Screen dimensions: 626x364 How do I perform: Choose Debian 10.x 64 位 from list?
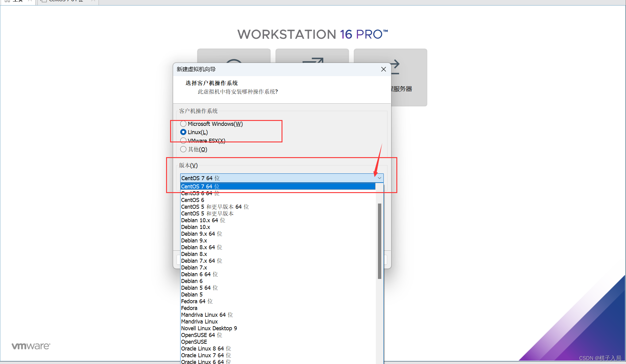pyautogui.click(x=203, y=220)
